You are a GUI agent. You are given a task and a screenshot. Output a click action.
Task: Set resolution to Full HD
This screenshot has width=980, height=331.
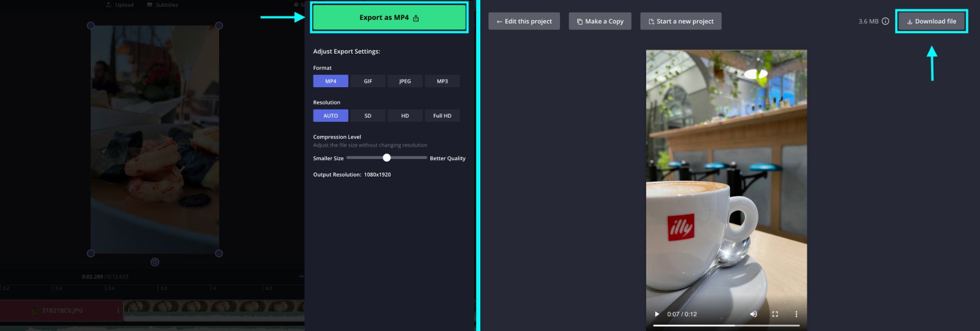(x=442, y=116)
